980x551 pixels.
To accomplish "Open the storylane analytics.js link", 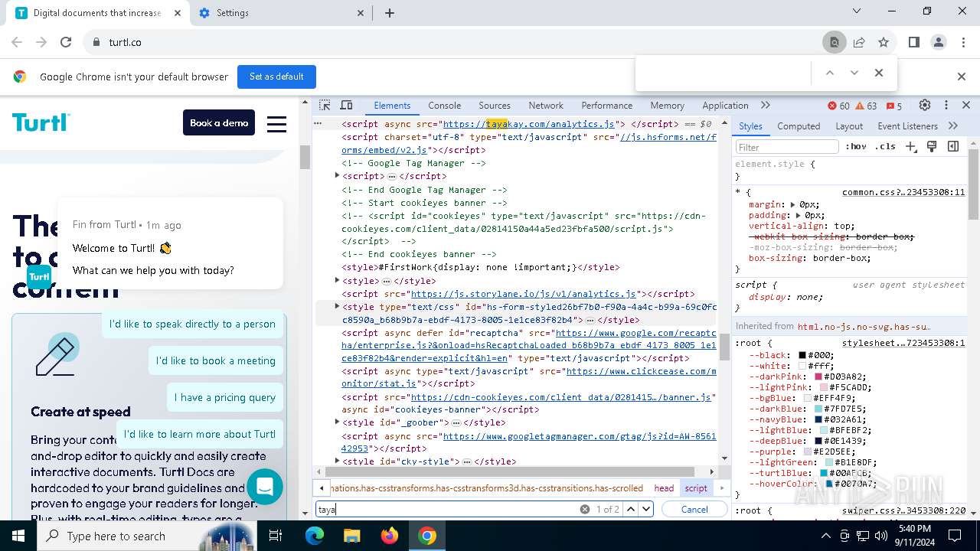I will 524,294.
